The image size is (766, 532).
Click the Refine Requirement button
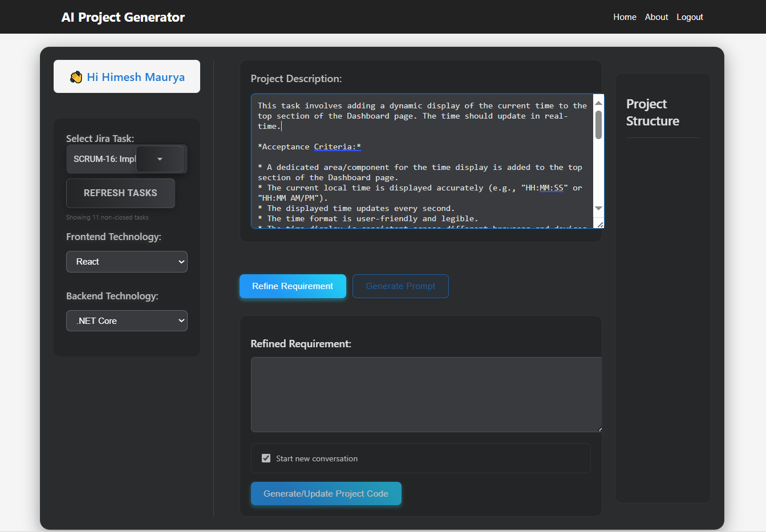[293, 286]
